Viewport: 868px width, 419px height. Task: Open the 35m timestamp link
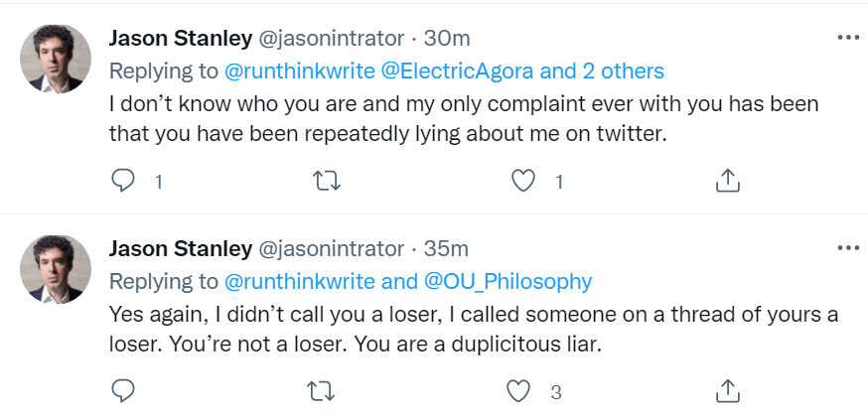tap(447, 249)
